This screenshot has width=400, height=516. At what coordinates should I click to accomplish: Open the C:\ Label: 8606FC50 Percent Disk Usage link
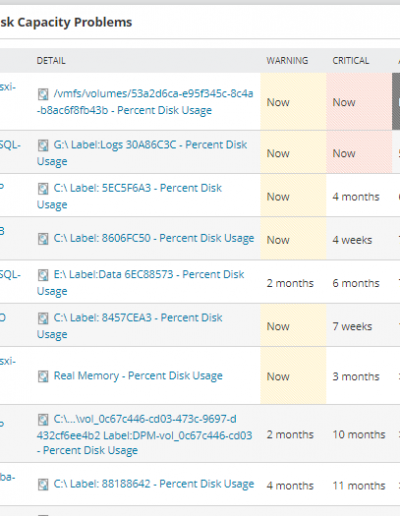point(154,238)
